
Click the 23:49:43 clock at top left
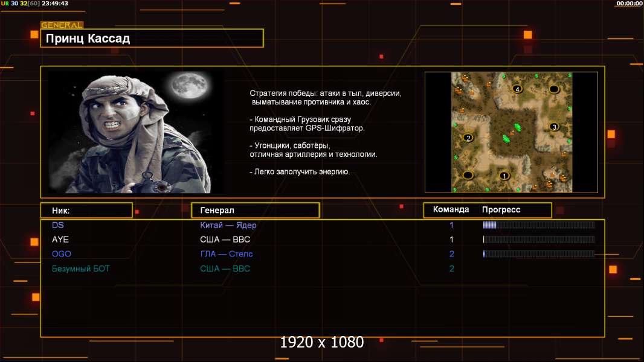55,3
